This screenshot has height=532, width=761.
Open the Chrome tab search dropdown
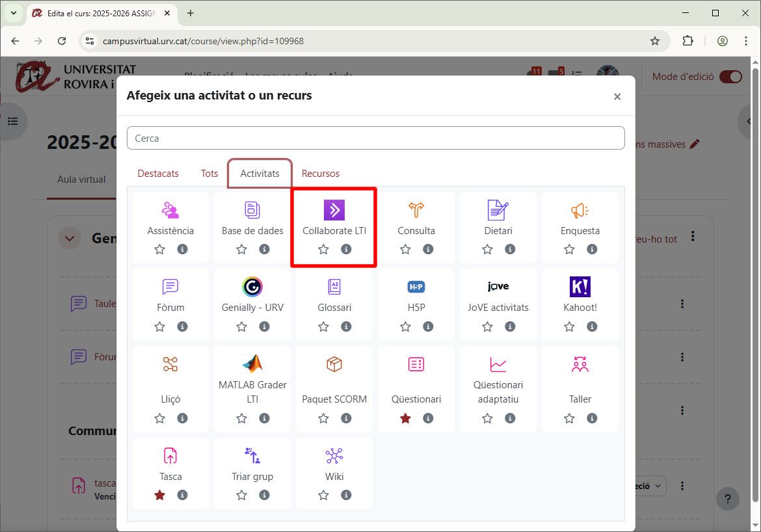point(14,13)
